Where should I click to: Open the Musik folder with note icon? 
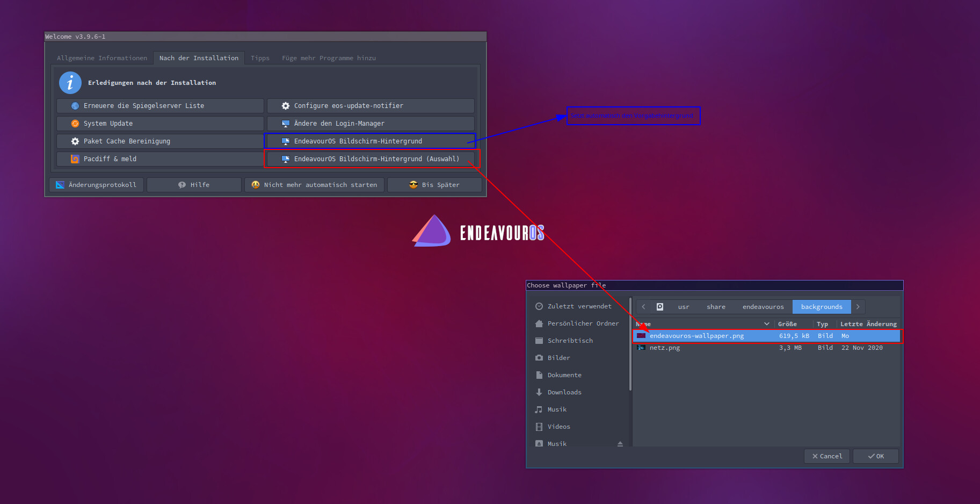click(578, 409)
